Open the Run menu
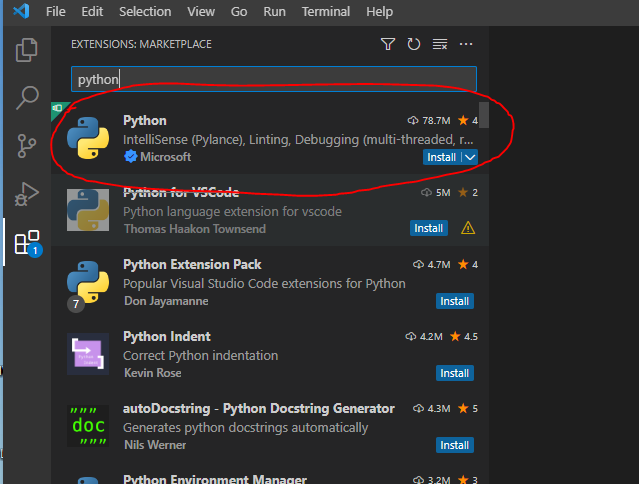The height and width of the screenshot is (484, 639). click(274, 11)
